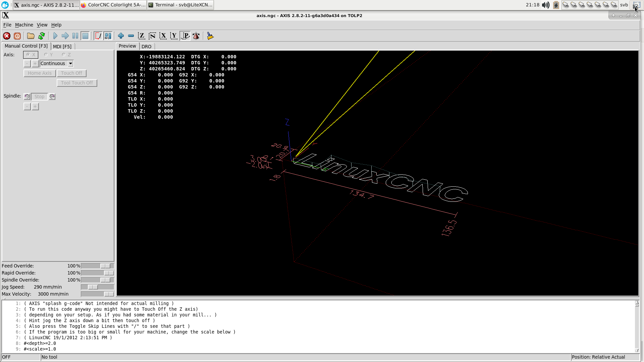Select Z axis radio button
This screenshot has height=362, width=644.
[x=66, y=55]
